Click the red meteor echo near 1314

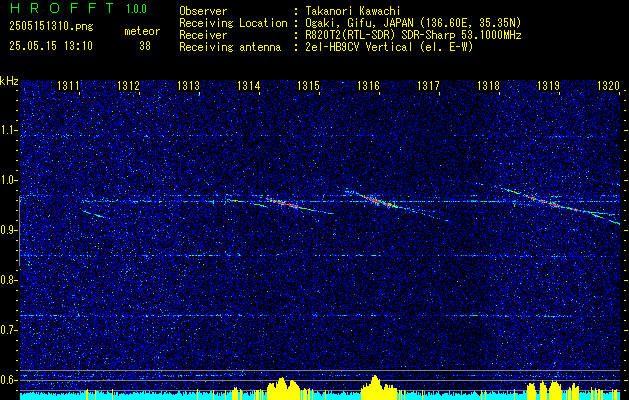coord(284,204)
